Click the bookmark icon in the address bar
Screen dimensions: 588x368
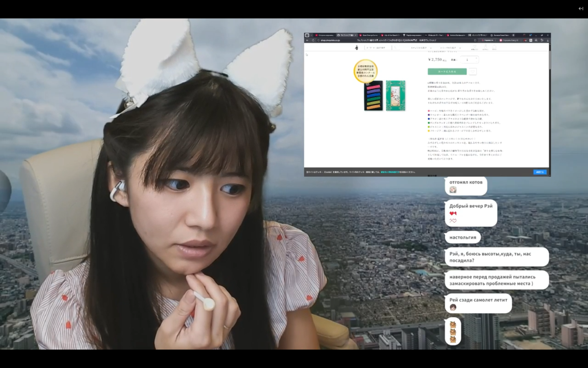pos(475,40)
